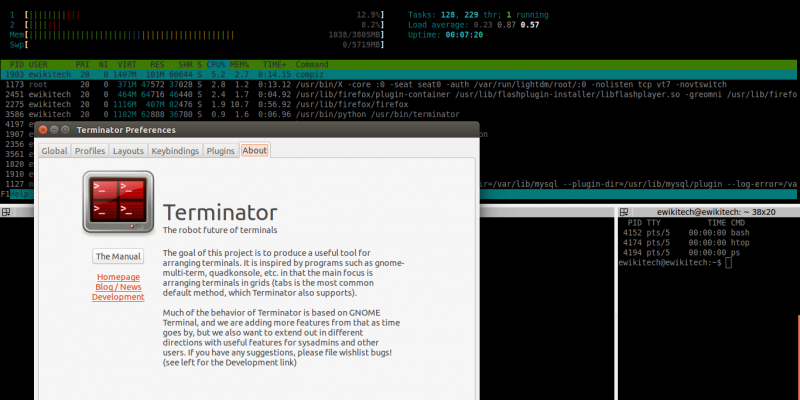Click the Mem usage meter bar
Image resolution: width=800 pixels, height=400 pixels.
pos(196,35)
